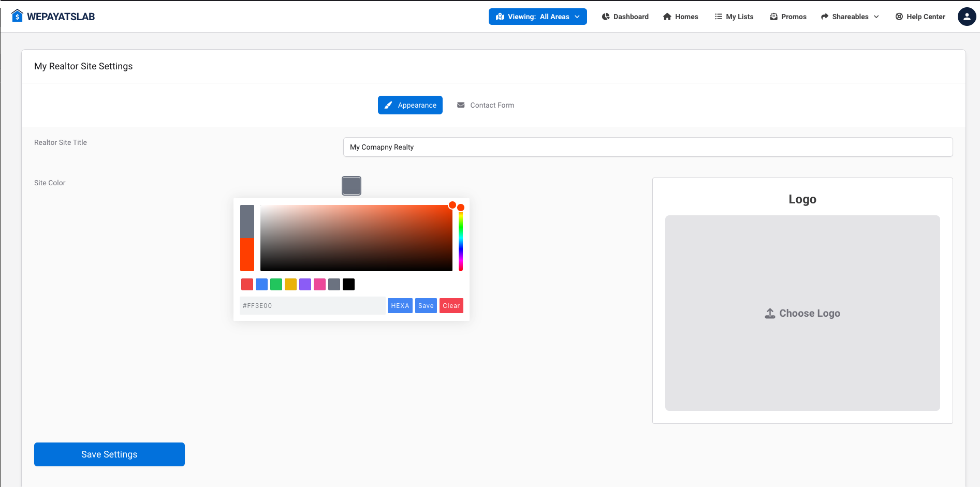This screenshot has height=487, width=980.
Task: Clear the selected color
Action: (451, 306)
